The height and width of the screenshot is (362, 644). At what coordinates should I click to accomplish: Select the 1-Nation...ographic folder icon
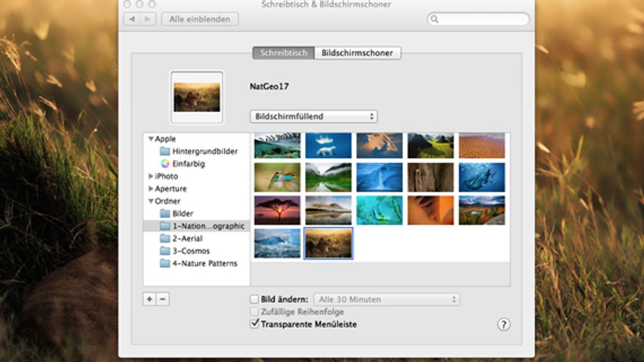[164, 226]
